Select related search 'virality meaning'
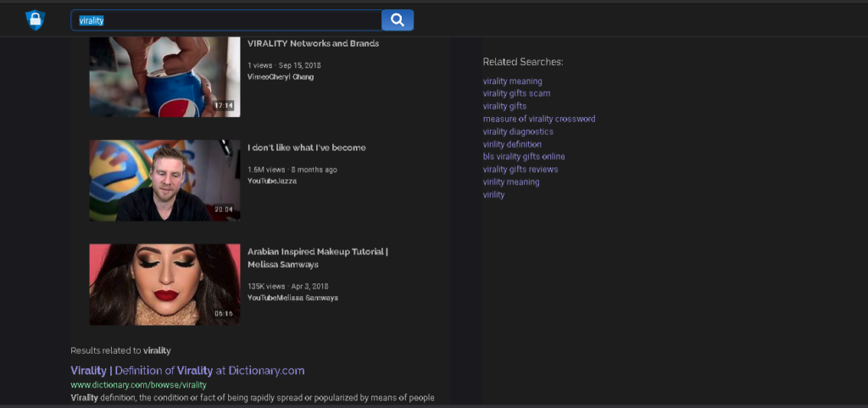This screenshot has width=868, height=408. (x=513, y=81)
